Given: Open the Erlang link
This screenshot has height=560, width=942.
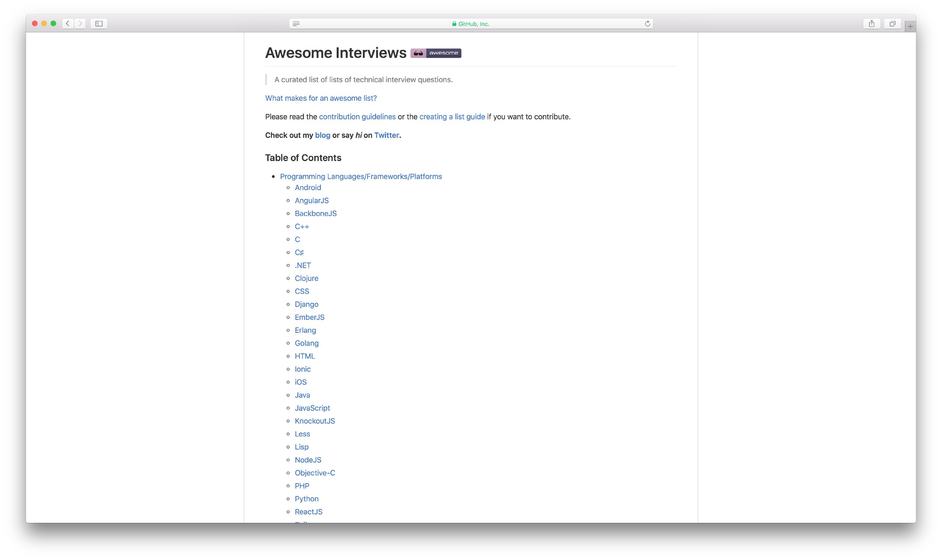Looking at the screenshot, I should click(x=305, y=330).
